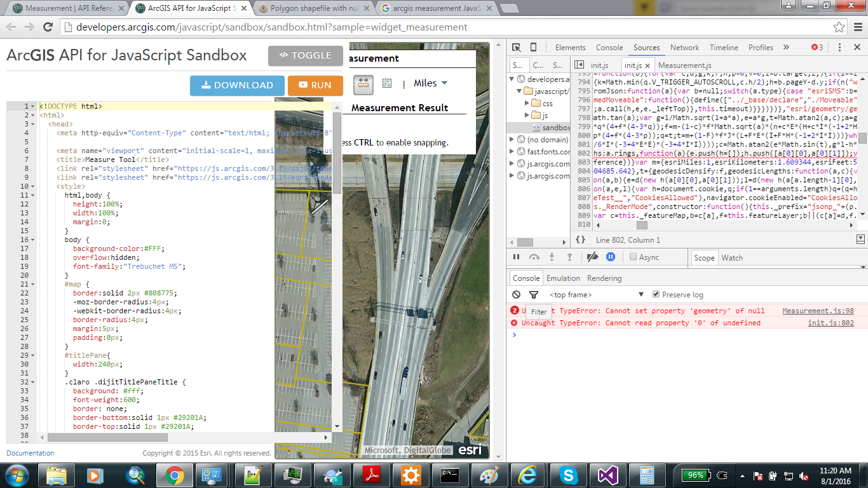Enable the Async checkbox
The width and height of the screenshot is (868, 488).
633,257
